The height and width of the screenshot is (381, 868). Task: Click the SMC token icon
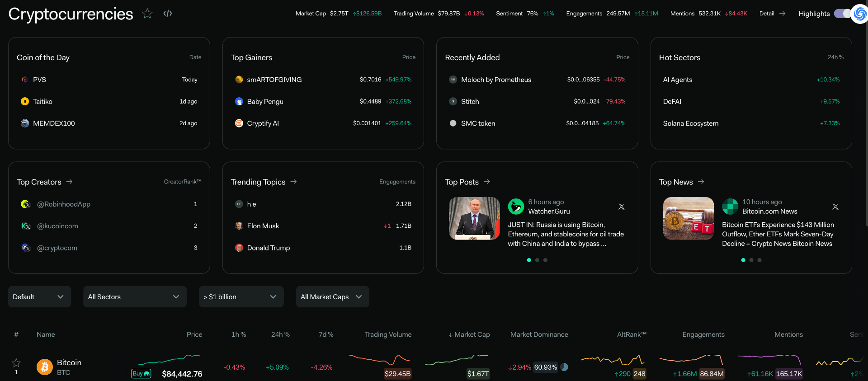click(453, 123)
